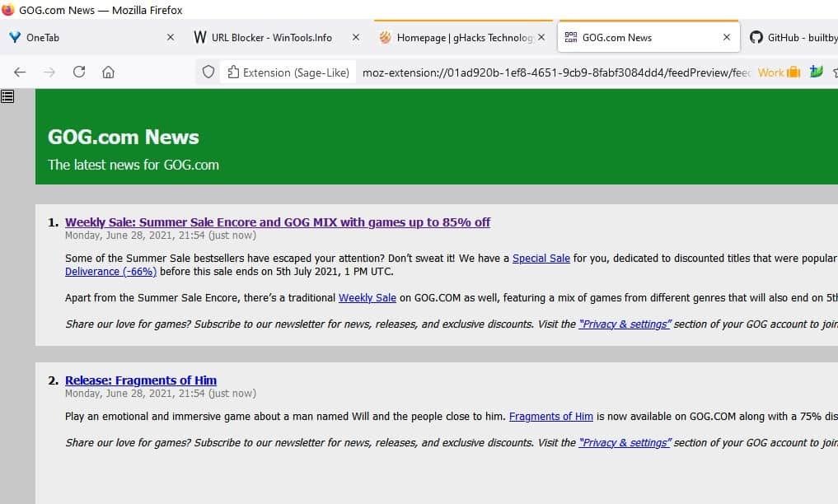The image size is (838, 504).
Task: Close the URL Blocker tab
Action: click(x=356, y=37)
